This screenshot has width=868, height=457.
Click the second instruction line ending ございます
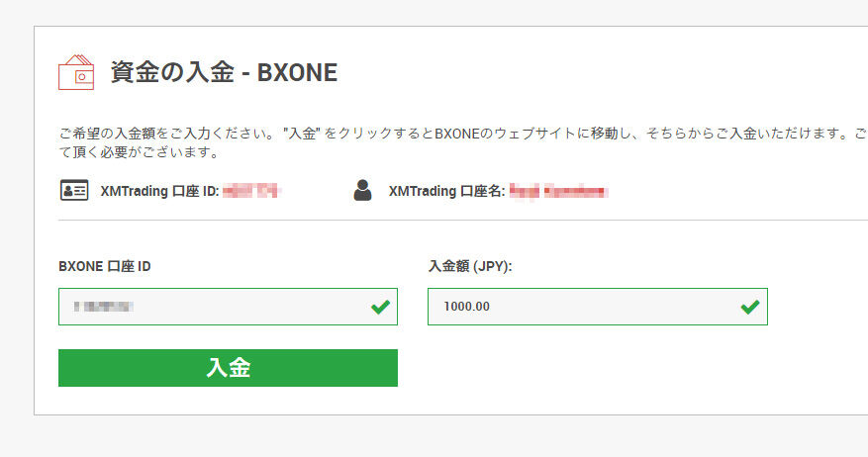click(x=139, y=152)
